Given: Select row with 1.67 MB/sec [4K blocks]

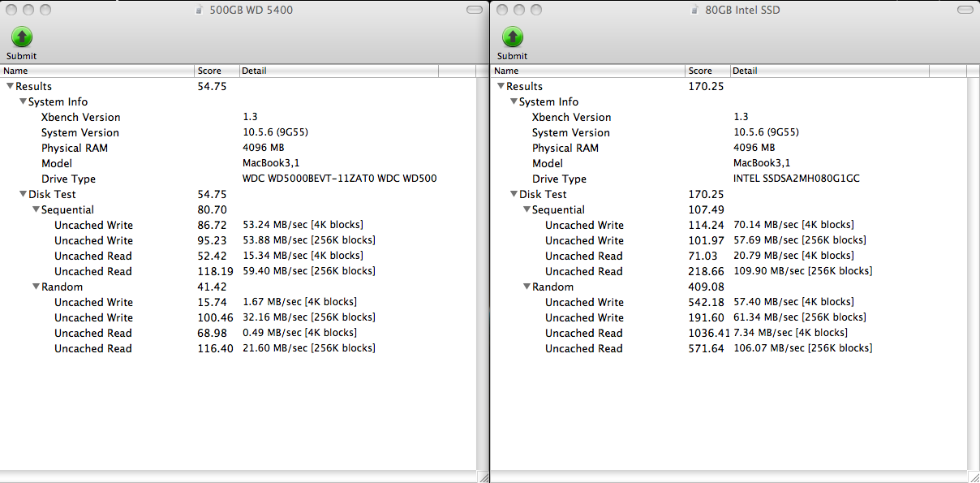Looking at the screenshot, I should tap(238, 302).
